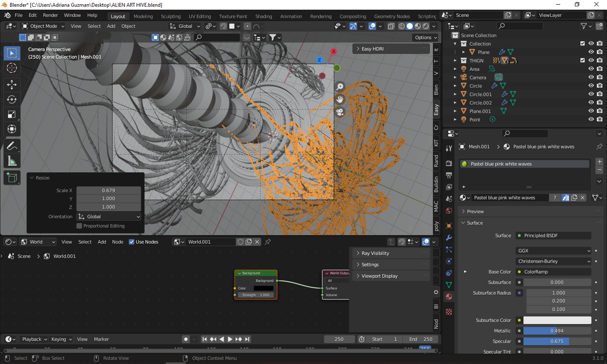This screenshot has width=607, height=364.
Task: Open the Output properties tab
Action: 449,175
